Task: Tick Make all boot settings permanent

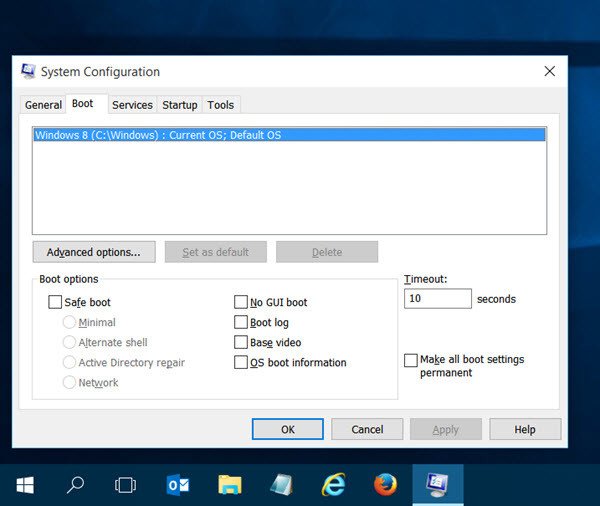Action: click(411, 360)
